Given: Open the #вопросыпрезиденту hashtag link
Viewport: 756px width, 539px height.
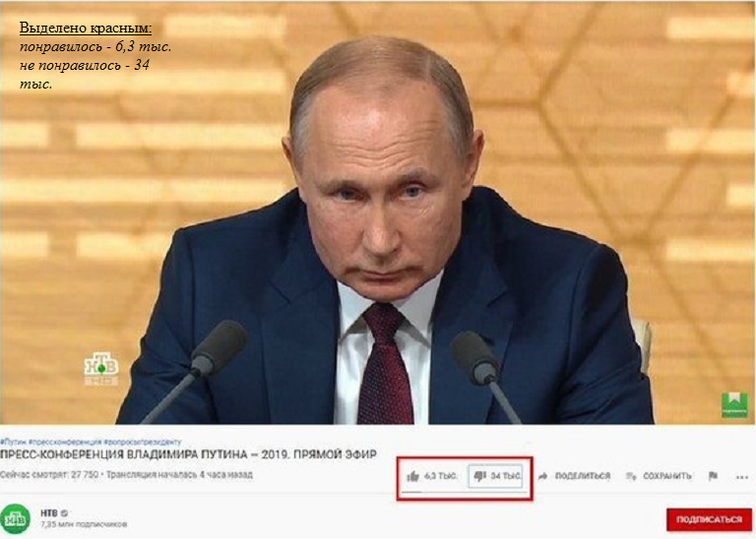Looking at the screenshot, I should click(142, 442).
